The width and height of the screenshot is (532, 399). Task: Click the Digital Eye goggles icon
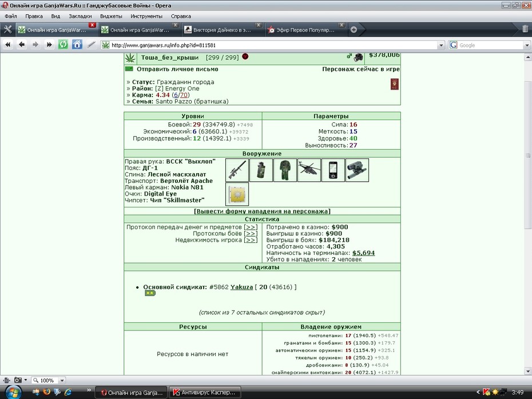357,170
